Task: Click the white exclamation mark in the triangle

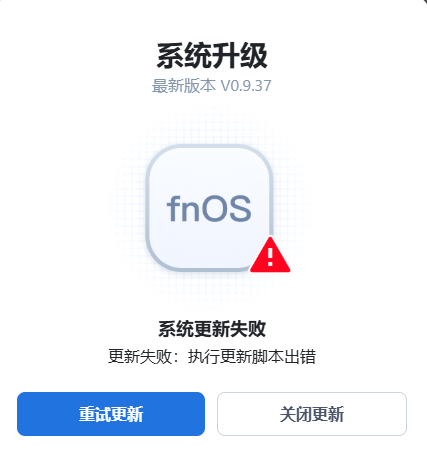Action: (x=270, y=257)
